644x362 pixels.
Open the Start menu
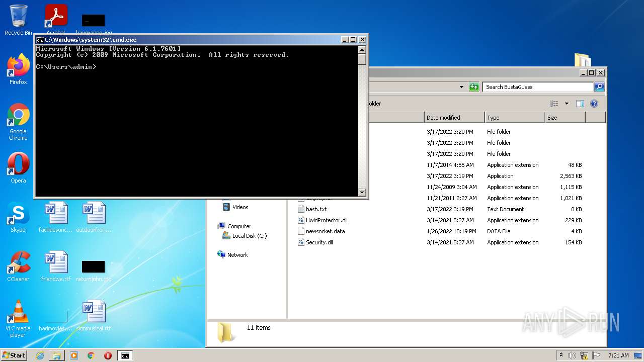[x=14, y=355]
